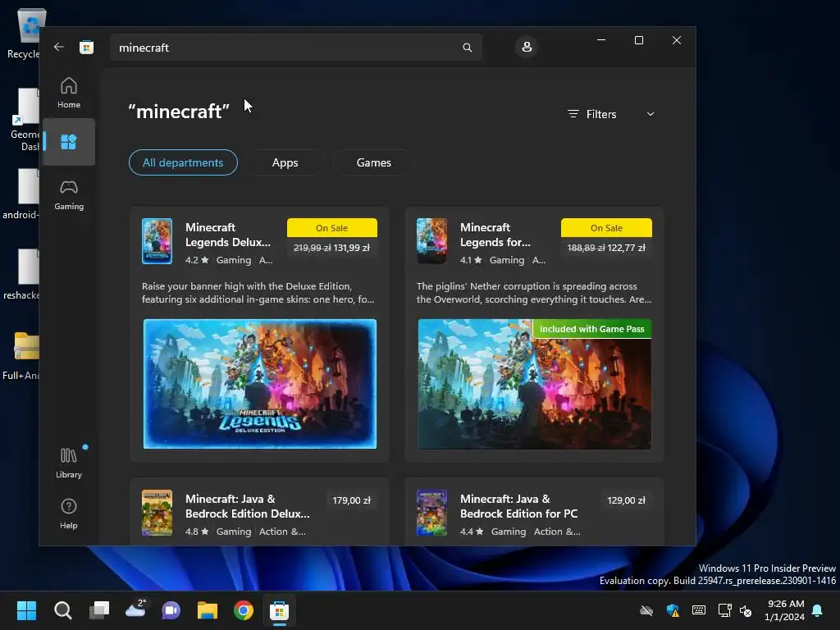Open the Home sidebar item
The image size is (840, 630).
(x=69, y=93)
